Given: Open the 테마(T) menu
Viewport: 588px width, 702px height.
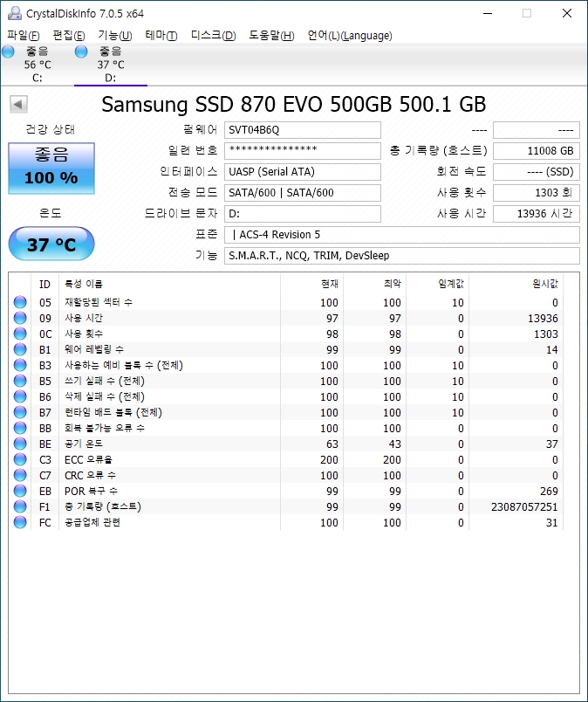Looking at the screenshot, I should [161, 36].
